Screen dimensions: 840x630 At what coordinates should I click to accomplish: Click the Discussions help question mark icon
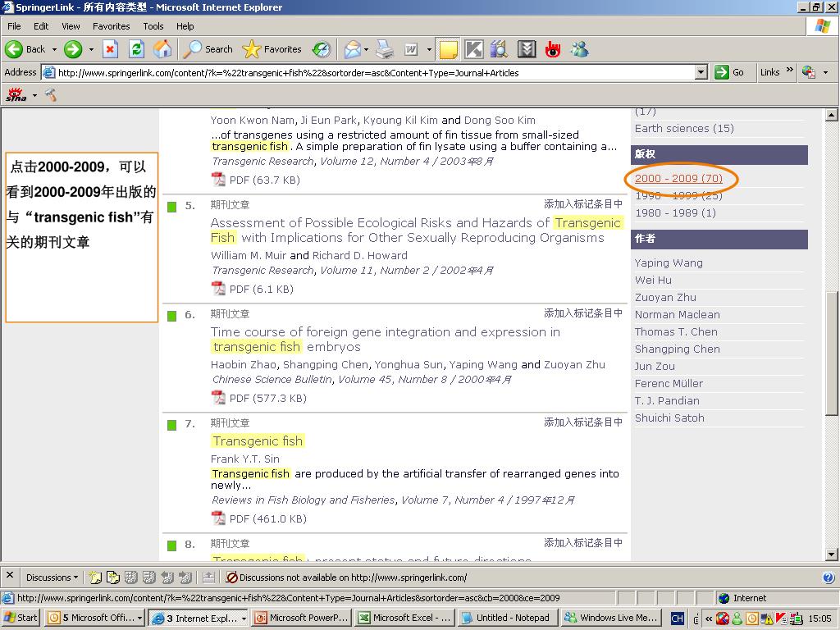[x=828, y=577]
